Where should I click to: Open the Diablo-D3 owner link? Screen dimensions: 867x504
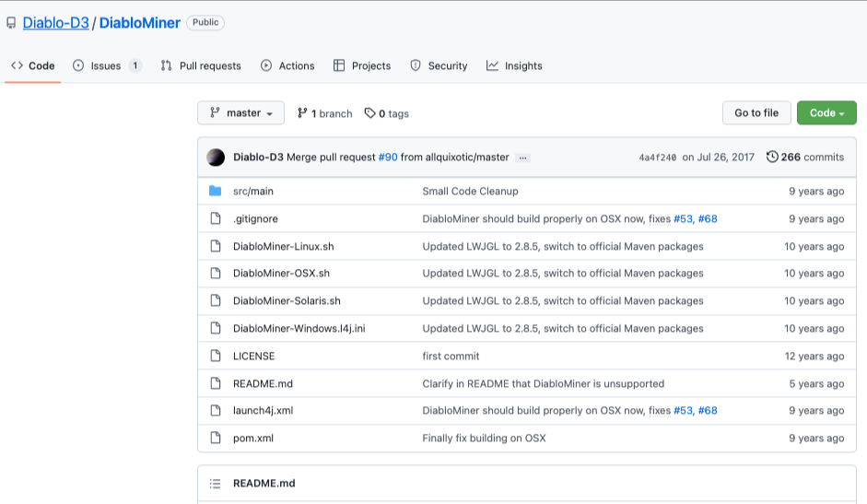(56, 23)
